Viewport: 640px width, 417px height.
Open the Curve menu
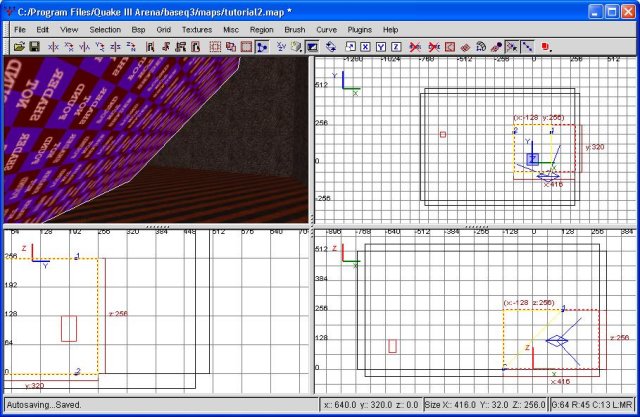pyautogui.click(x=327, y=30)
